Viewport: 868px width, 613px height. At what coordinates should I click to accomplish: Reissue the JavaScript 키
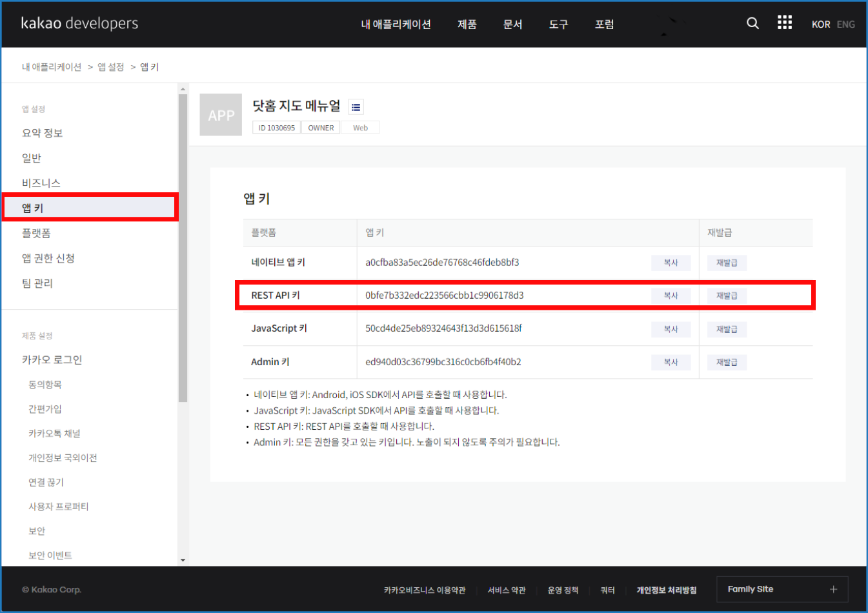726,329
